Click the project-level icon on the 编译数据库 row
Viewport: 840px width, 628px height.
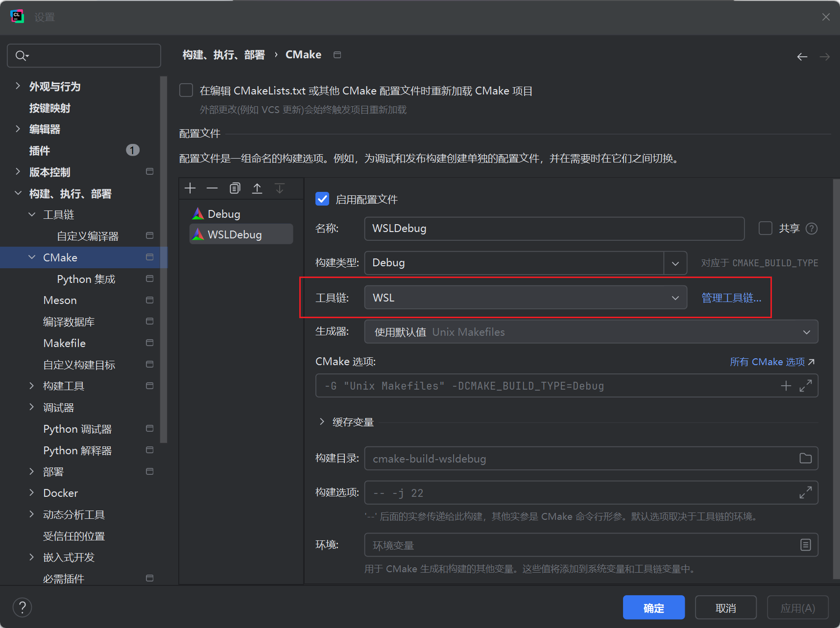click(150, 322)
